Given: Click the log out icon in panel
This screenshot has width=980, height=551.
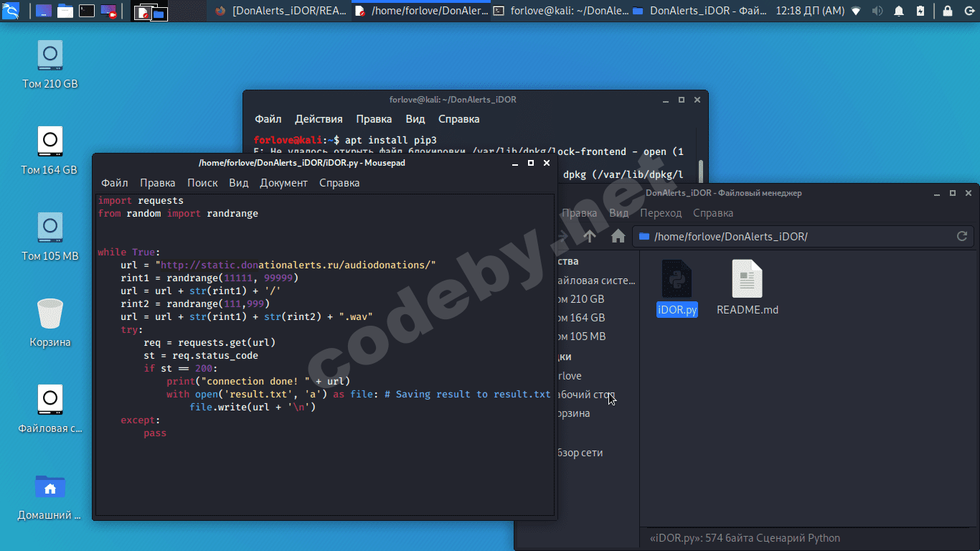Looking at the screenshot, I should coord(968,11).
